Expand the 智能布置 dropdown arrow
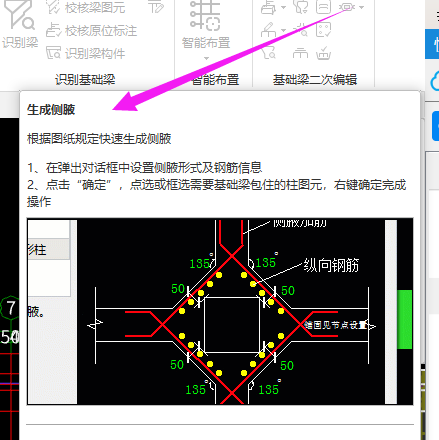Screen dimensions: 439x440 tap(206, 58)
